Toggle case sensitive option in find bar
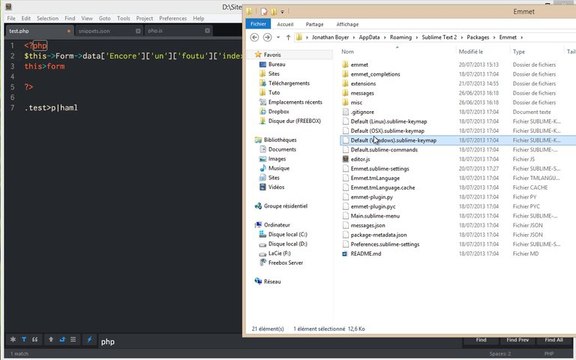576x360 pixels. coord(24,339)
